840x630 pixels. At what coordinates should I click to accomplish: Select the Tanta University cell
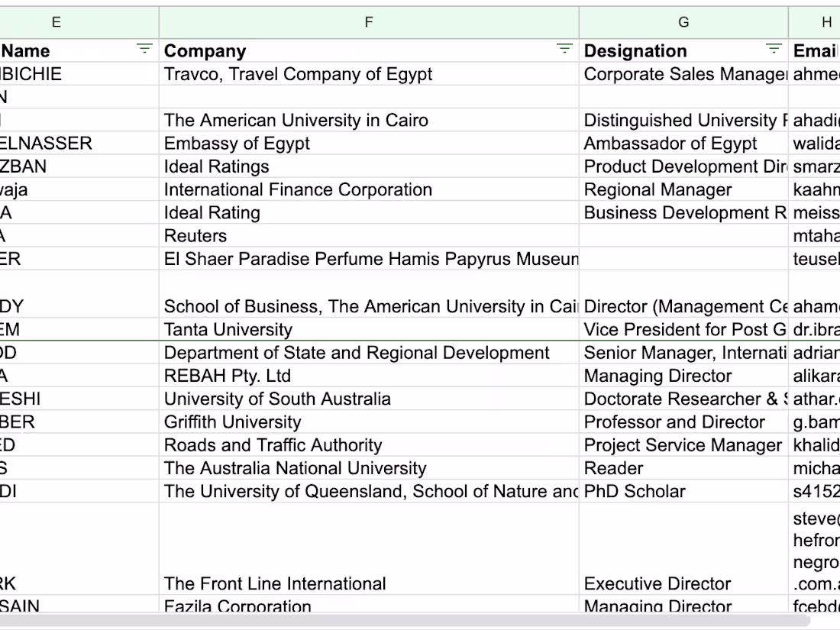click(228, 330)
